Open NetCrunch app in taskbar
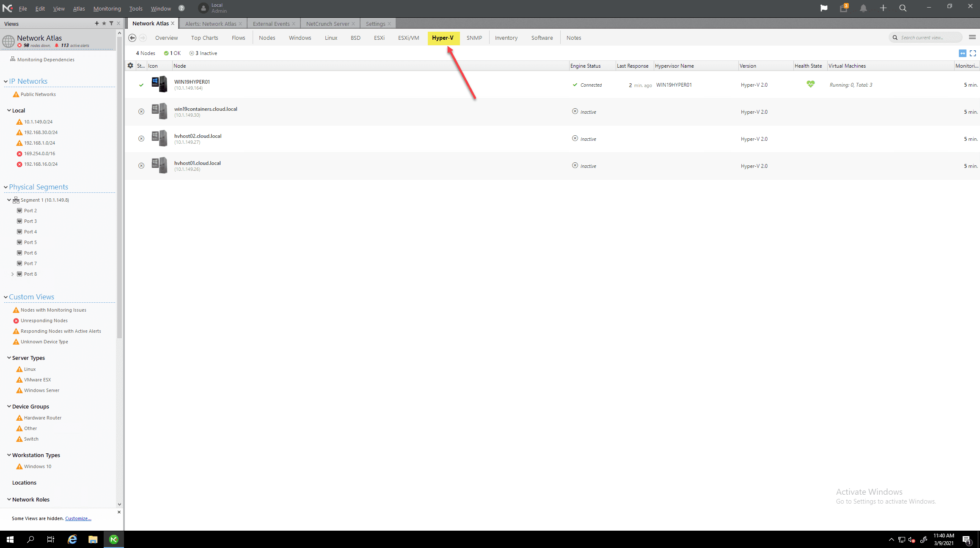 114,539
